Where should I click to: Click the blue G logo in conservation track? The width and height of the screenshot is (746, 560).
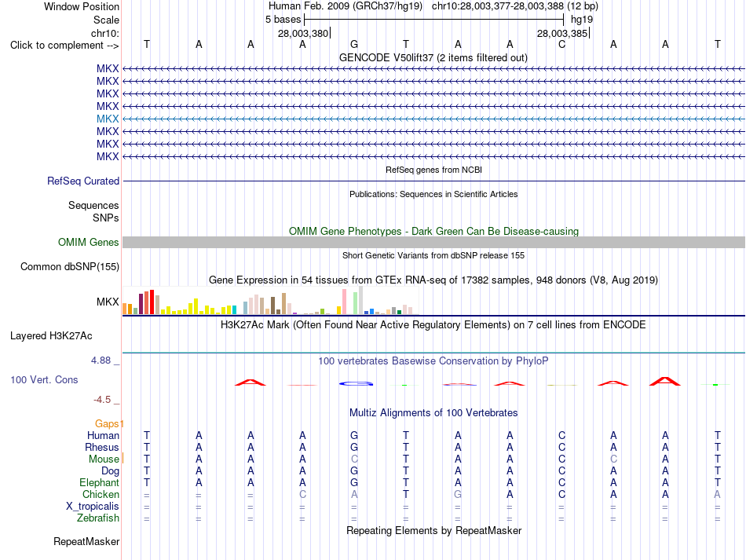[x=356, y=383]
